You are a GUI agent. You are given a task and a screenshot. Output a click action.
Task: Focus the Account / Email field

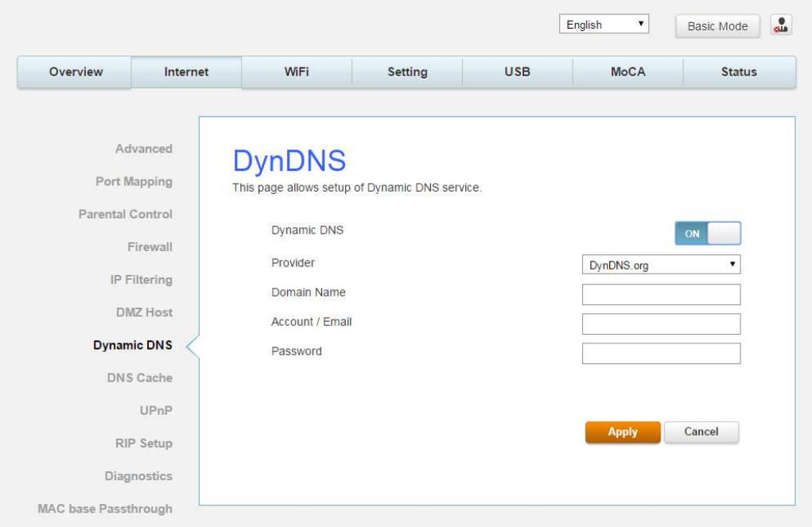662,324
